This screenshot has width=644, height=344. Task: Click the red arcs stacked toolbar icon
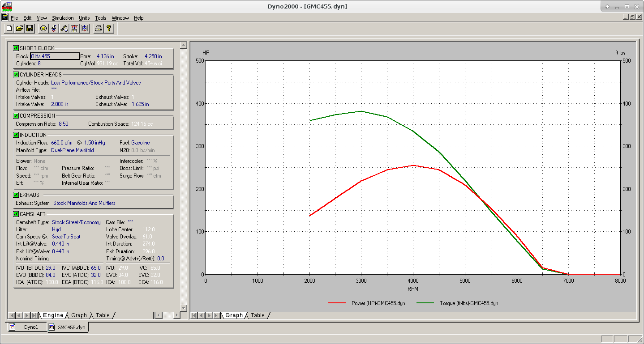(74, 29)
